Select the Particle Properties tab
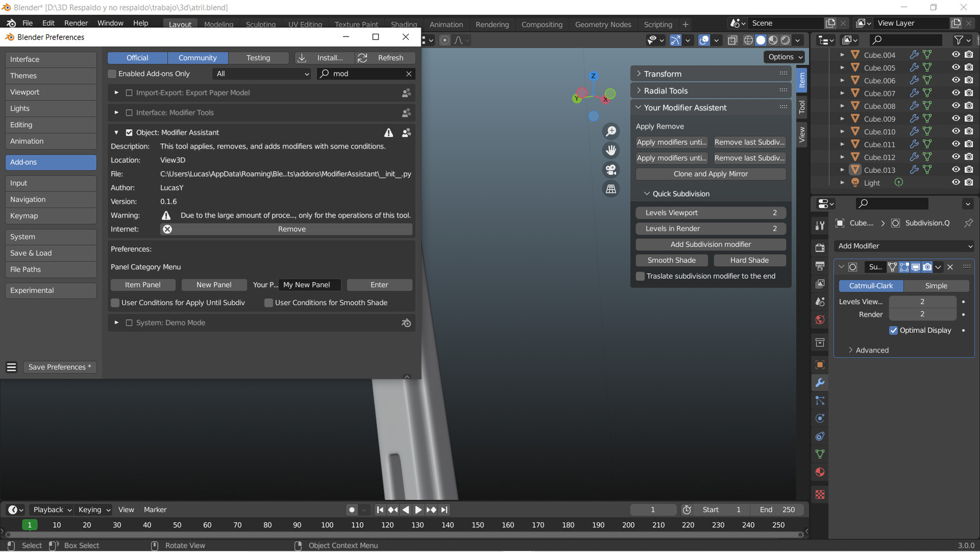Screen dimensions: 980x552 pos(820,401)
